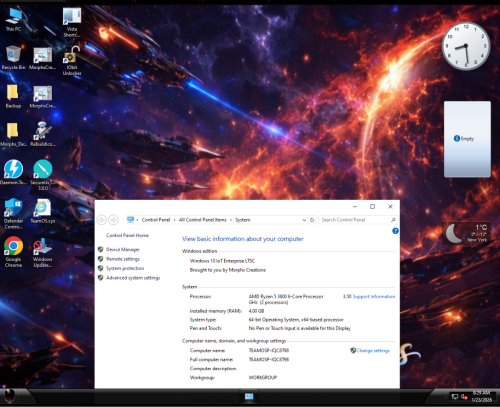
Task: Open the taskbar clock and date
Action: (481, 397)
